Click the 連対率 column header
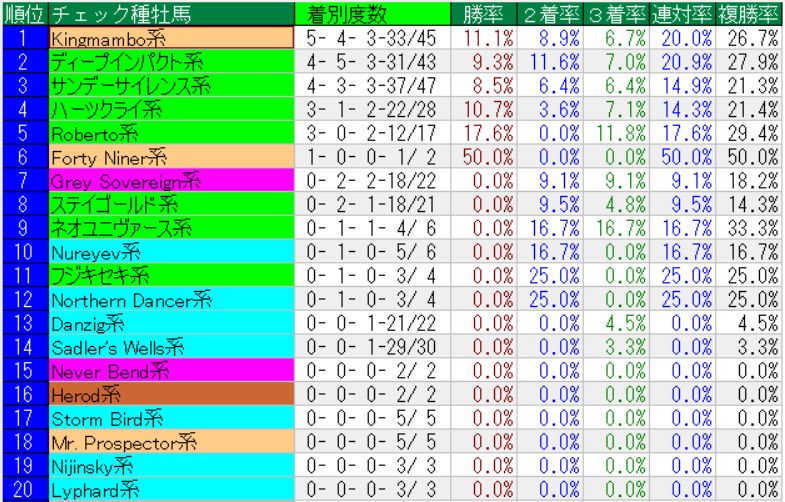 coord(683,14)
